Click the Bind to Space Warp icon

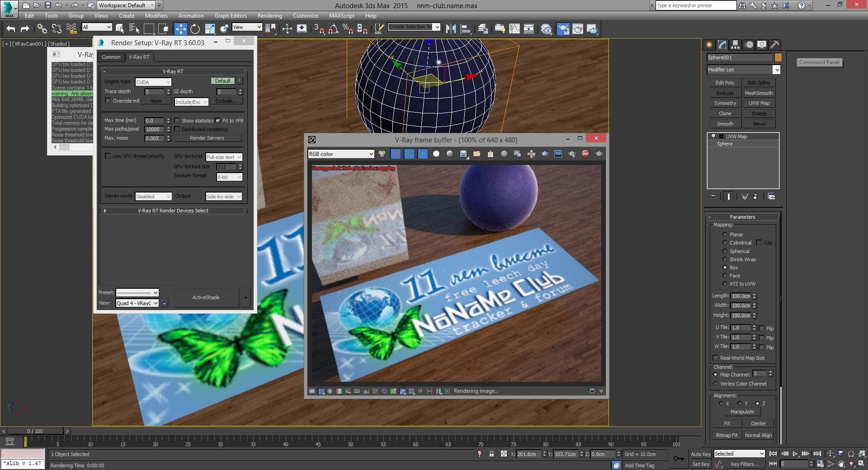[x=71, y=29]
